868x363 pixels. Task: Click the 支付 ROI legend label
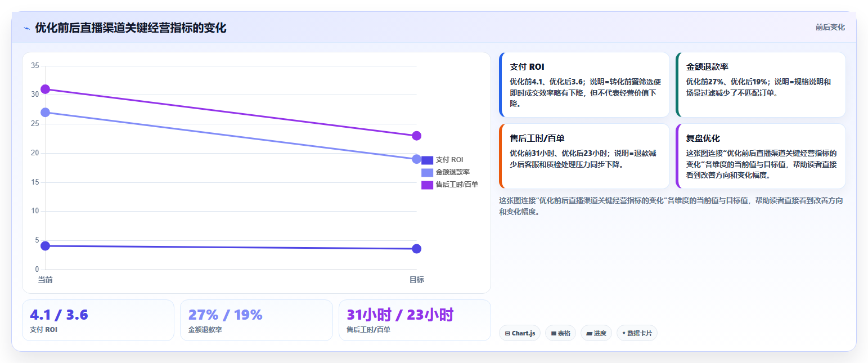449,160
